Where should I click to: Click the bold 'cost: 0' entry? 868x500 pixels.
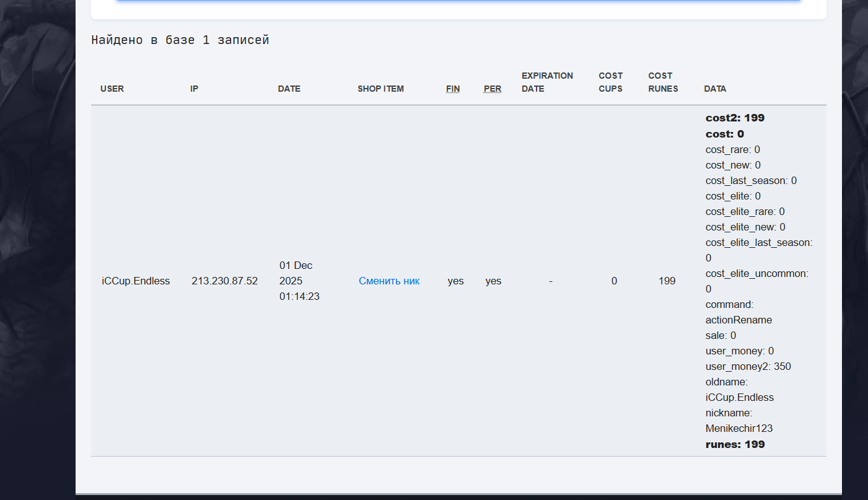pos(725,134)
